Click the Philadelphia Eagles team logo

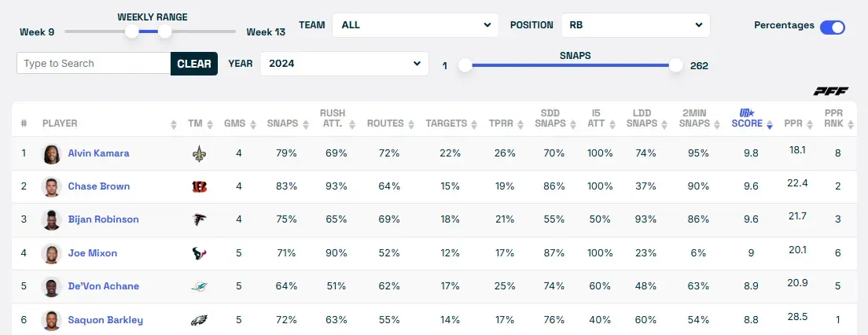click(x=198, y=320)
